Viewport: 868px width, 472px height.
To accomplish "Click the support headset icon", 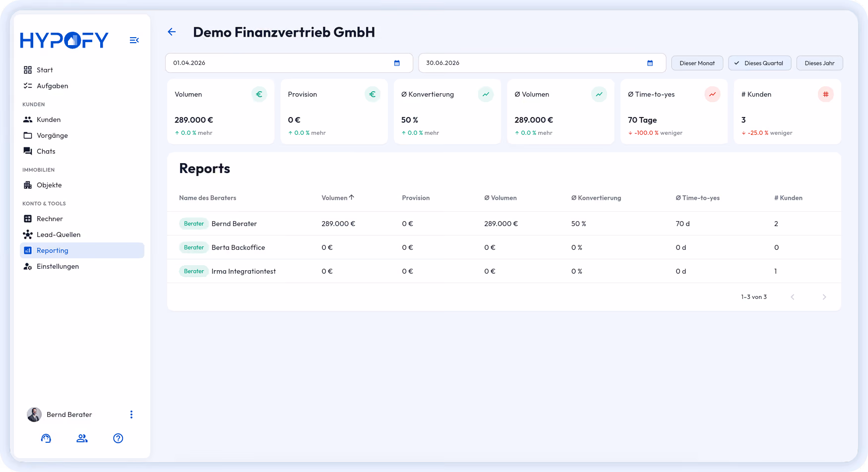I will [x=46, y=438].
